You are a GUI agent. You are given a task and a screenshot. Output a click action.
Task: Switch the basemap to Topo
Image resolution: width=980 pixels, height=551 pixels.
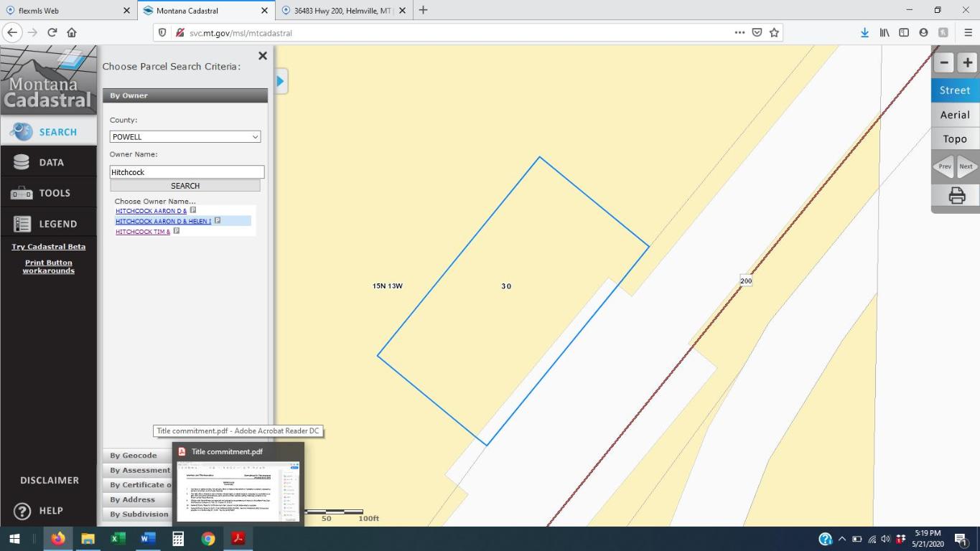click(955, 139)
